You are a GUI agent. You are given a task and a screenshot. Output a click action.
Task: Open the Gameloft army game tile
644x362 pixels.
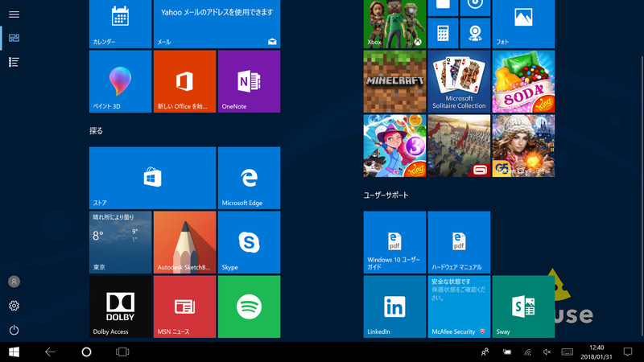click(459, 146)
